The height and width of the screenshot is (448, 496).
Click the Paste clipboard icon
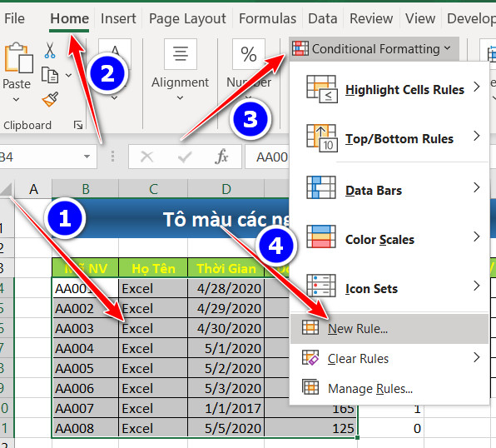[18, 57]
